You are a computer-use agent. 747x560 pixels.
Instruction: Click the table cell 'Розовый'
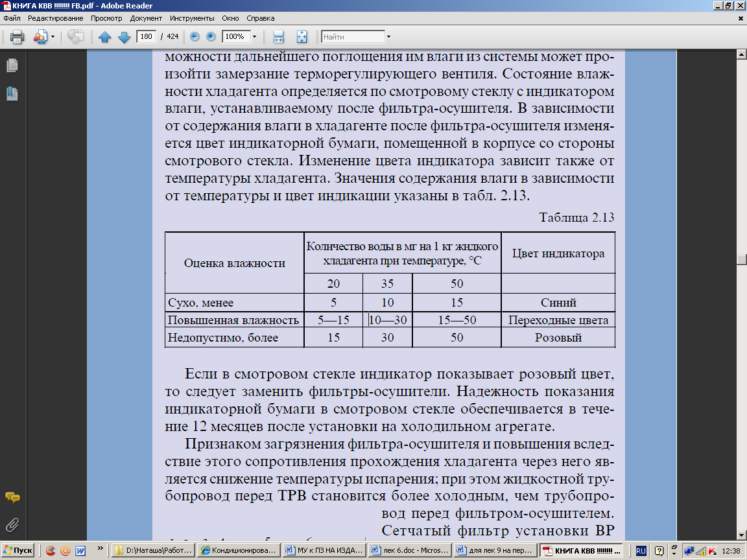[x=558, y=337]
